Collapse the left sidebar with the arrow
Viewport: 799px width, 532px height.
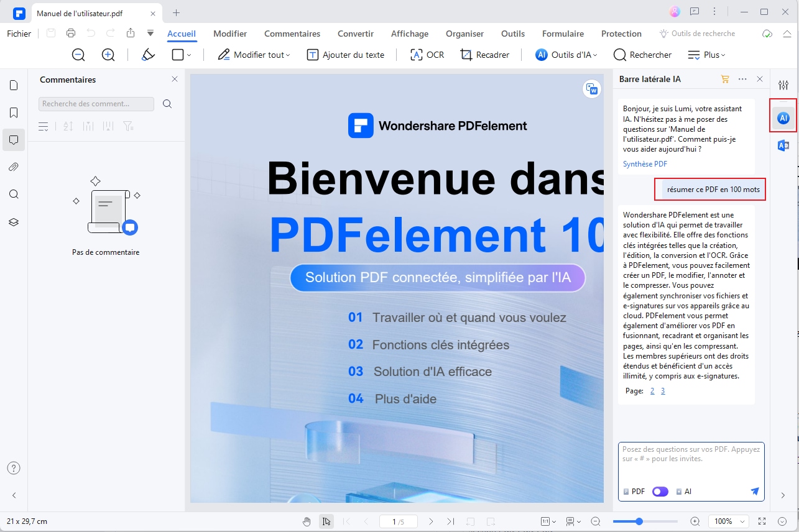pos(14,495)
